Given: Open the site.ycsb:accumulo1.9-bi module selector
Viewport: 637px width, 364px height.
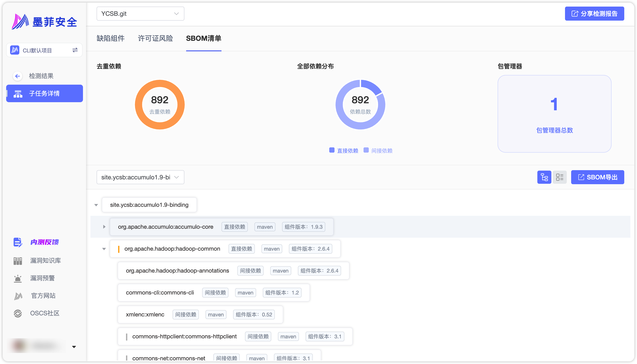Looking at the screenshot, I should point(140,177).
